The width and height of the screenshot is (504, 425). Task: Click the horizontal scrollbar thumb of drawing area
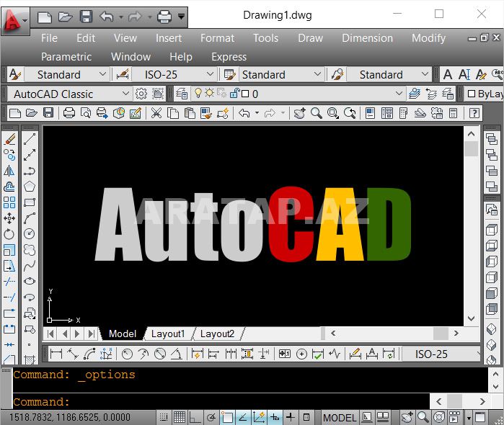coord(441,333)
